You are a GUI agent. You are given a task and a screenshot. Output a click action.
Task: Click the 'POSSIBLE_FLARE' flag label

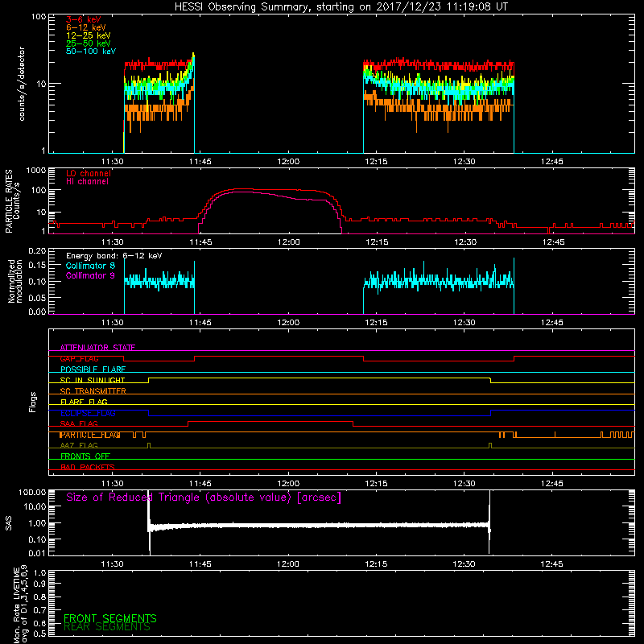93,369
